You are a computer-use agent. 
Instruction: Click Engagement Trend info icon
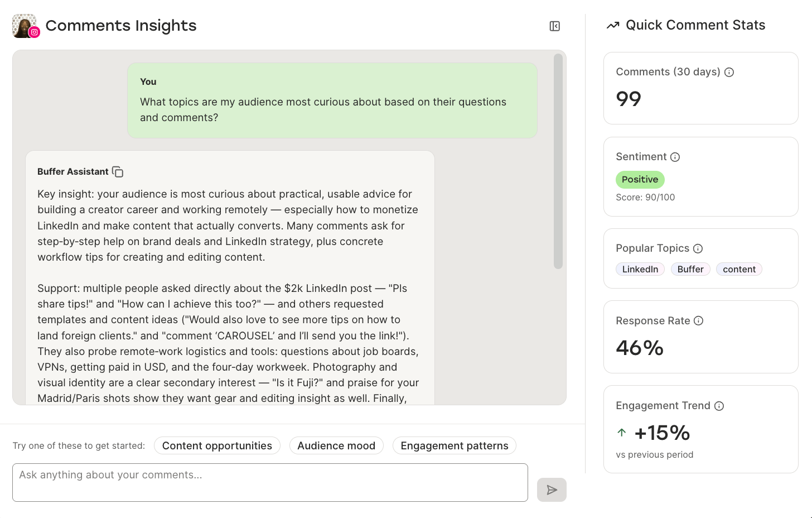[719, 406]
